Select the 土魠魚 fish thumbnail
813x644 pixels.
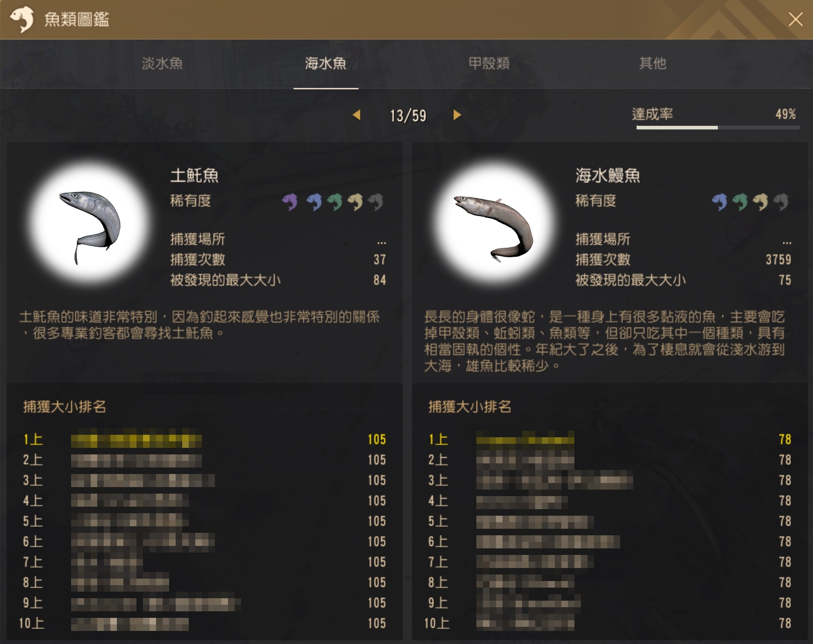[90, 224]
